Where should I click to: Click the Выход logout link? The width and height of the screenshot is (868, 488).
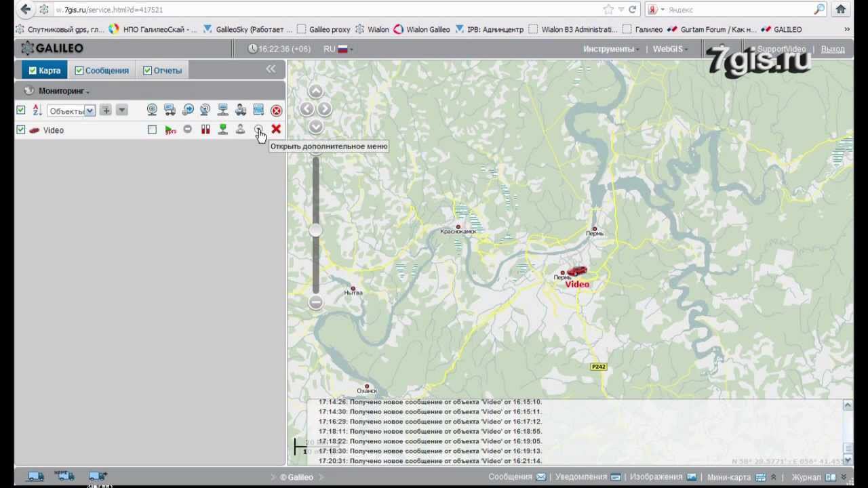click(x=832, y=49)
